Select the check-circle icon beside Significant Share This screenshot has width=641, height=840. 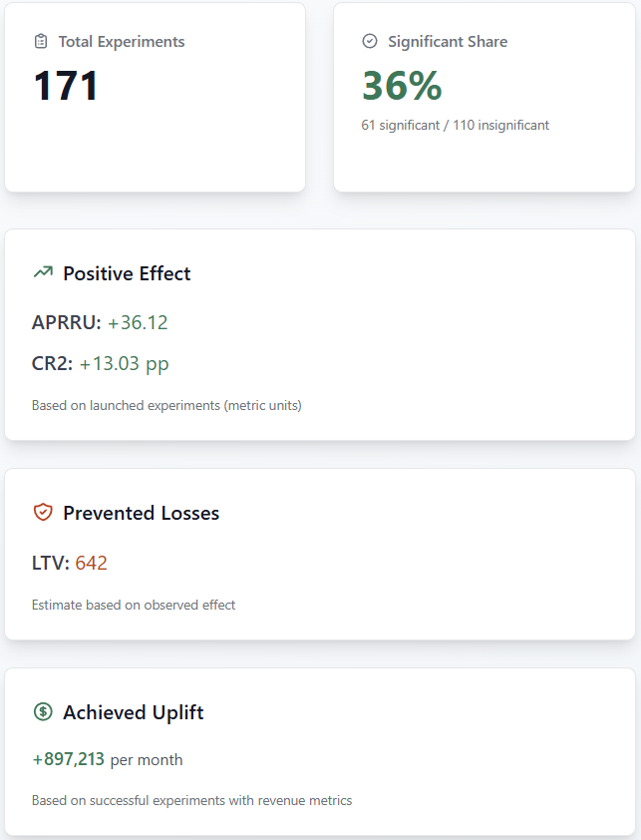pyautogui.click(x=369, y=41)
